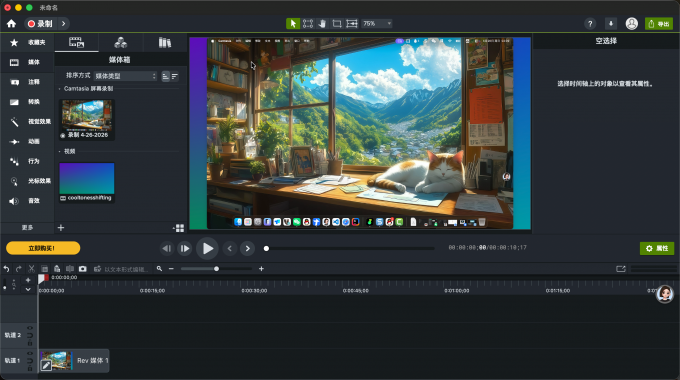
Task: Open the 光标效果 cursor effects tab
Action: (x=28, y=181)
